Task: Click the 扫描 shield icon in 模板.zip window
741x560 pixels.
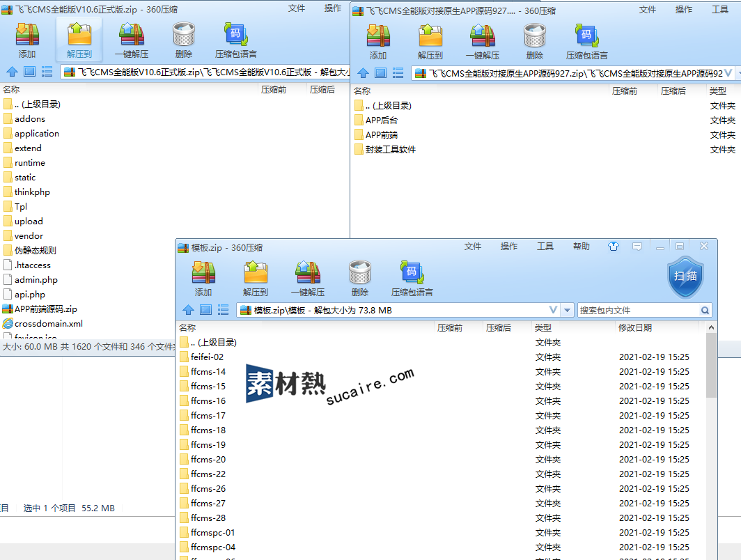Action: coord(685,276)
